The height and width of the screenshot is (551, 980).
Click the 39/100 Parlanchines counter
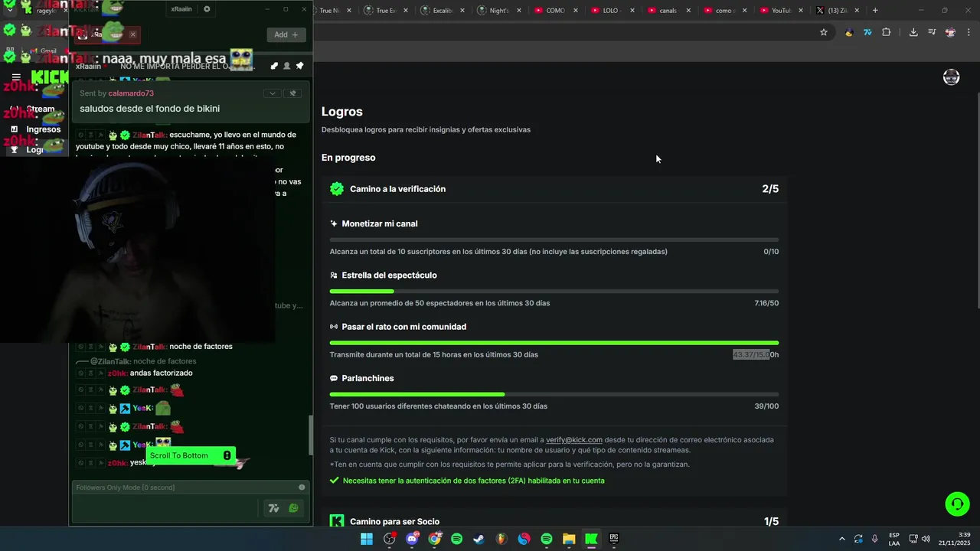766,406
